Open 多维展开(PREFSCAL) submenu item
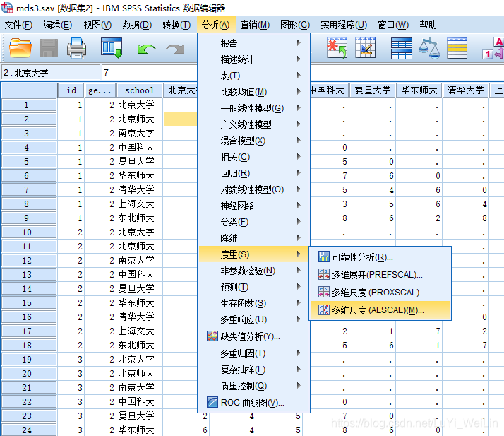Screen dimensions: 504x436 (380, 274)
